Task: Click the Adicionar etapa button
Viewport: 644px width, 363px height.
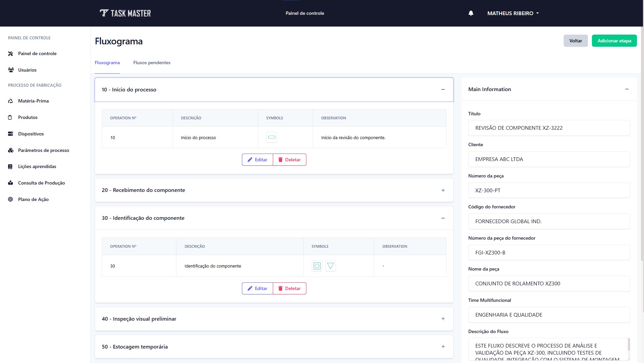Action: [614, 41]
